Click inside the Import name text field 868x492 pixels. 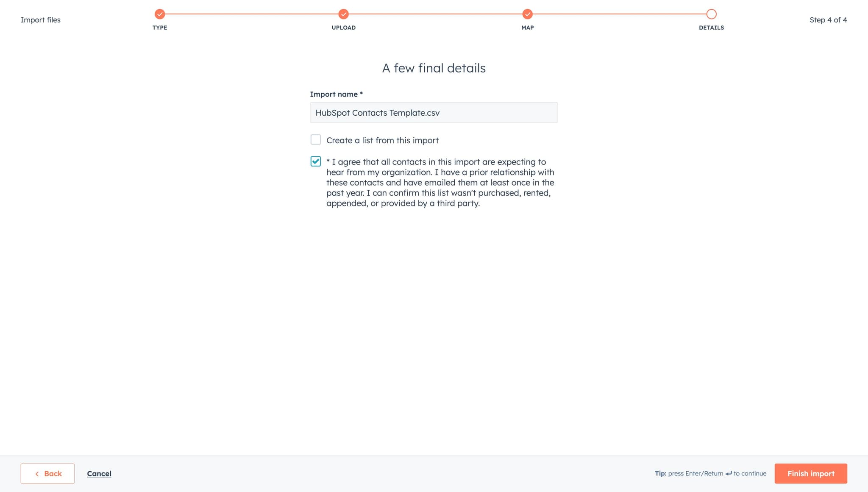click(433, 112)
